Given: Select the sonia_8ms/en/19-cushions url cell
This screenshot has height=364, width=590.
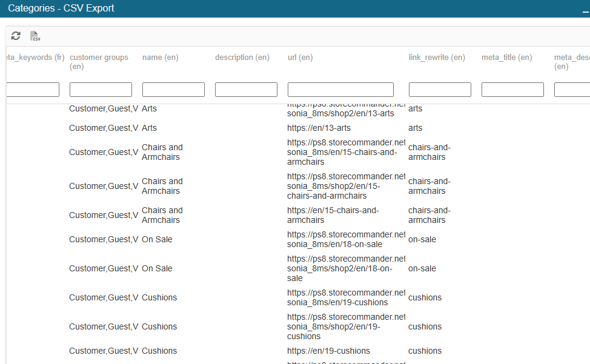Looking at the screenshot, I should tap(346, 297).
